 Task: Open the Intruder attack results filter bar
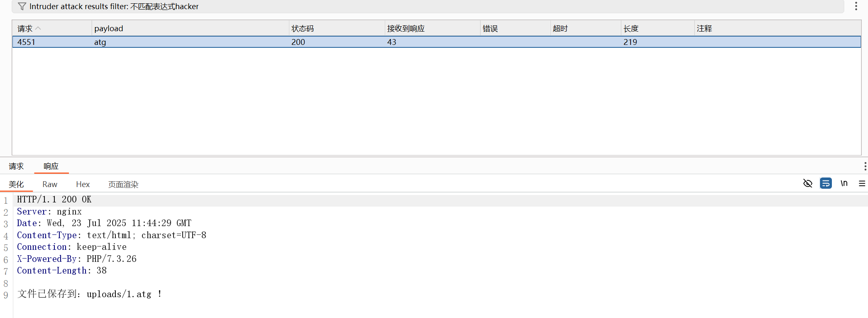point(428,6)
